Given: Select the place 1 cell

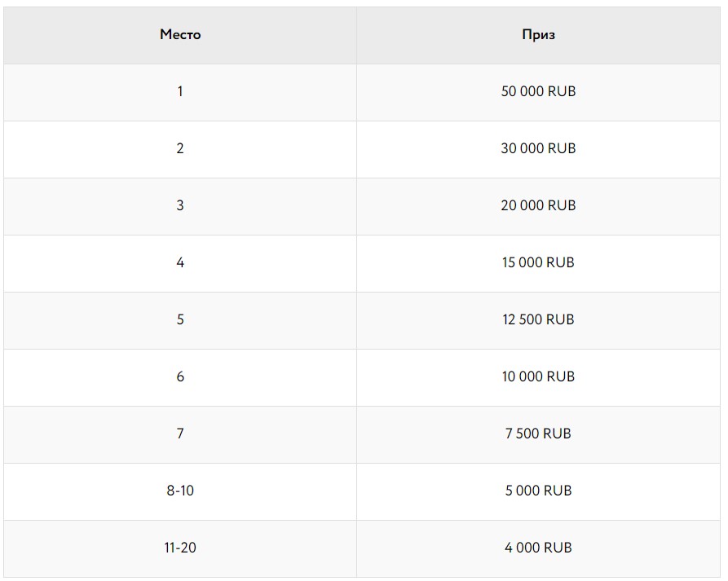Looking at the screenshot, I should (x=180, y=91).
